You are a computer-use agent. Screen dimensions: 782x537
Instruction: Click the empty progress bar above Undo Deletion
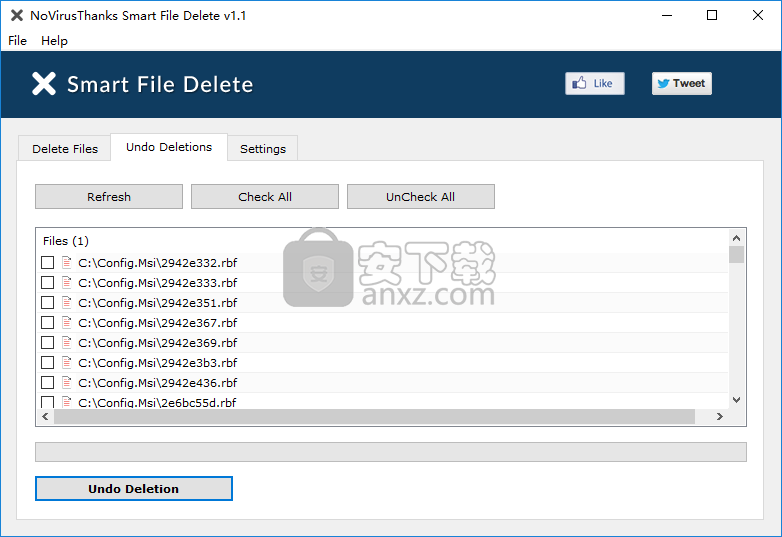[x=391, y=452]
